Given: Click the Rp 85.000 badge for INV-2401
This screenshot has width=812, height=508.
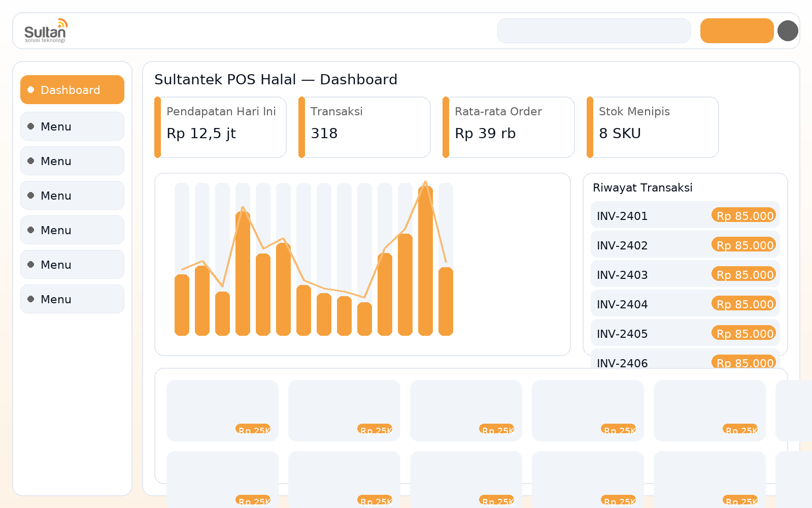Looking at the screenshot, I should [x=744, y=215].
